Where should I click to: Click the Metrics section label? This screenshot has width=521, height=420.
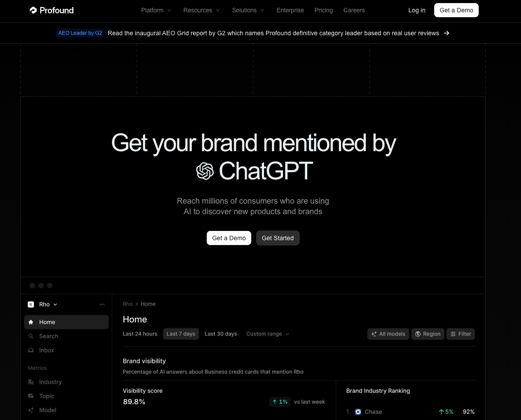[x=37, y=368]
